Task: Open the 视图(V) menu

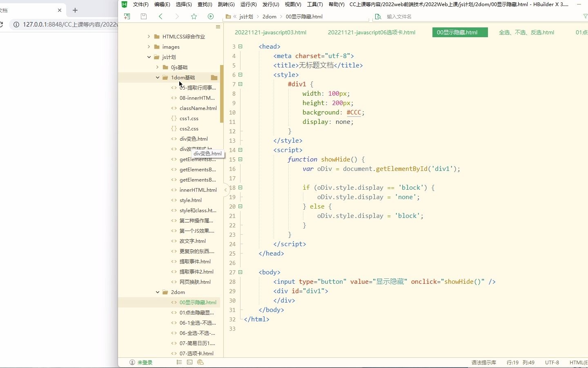Action: tap(293, 4)
